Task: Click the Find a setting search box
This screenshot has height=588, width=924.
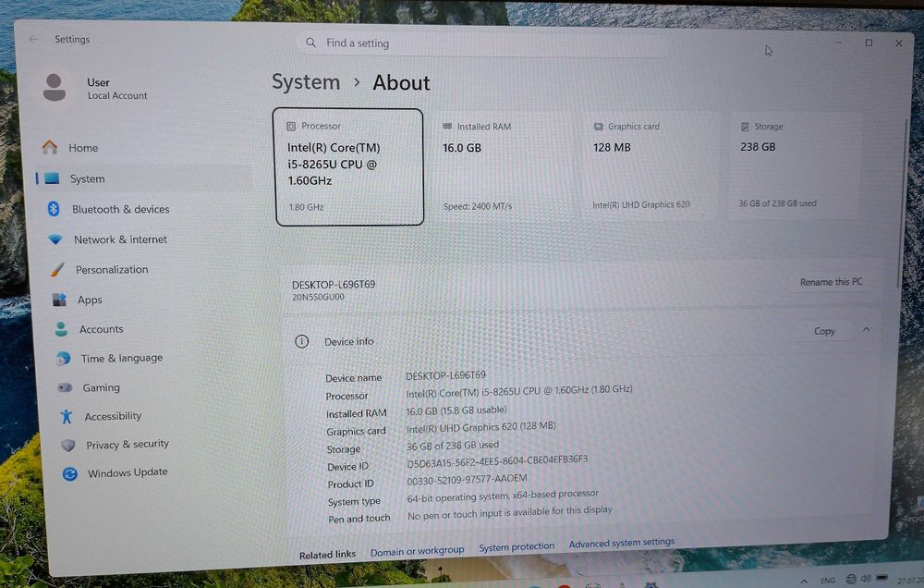Action: 484,43
